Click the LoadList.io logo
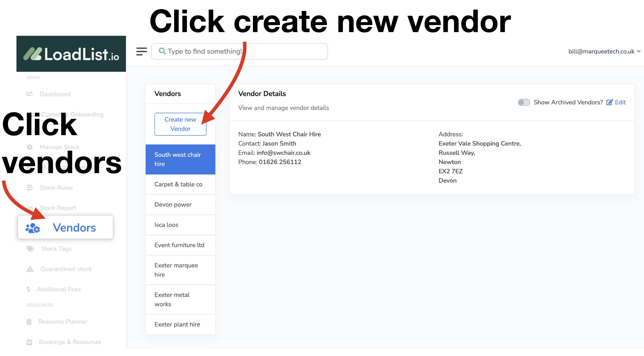Image resolution: width=644 pixels, height=356 pixels. pyautogui.click(x=71, y=54)
